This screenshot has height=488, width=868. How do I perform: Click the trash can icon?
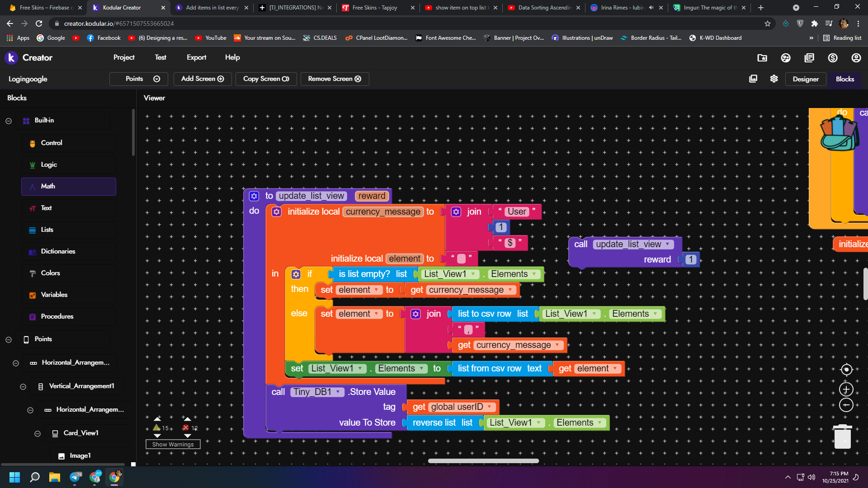coord(842,436)
